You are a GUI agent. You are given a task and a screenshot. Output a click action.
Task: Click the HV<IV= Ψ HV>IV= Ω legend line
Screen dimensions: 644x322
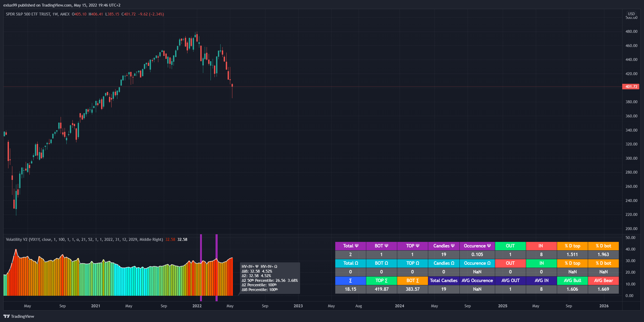pos(259,267)
